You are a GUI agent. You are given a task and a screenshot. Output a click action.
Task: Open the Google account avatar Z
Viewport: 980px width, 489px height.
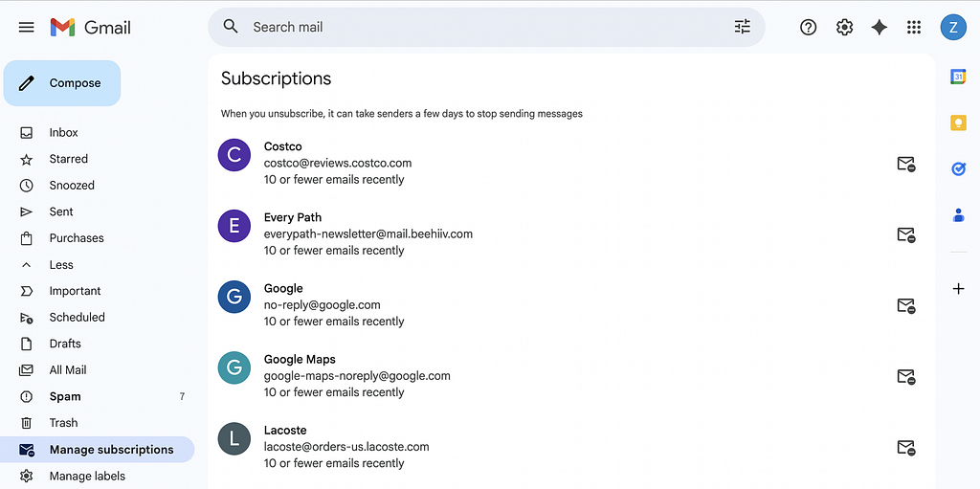tap(953, 27)
